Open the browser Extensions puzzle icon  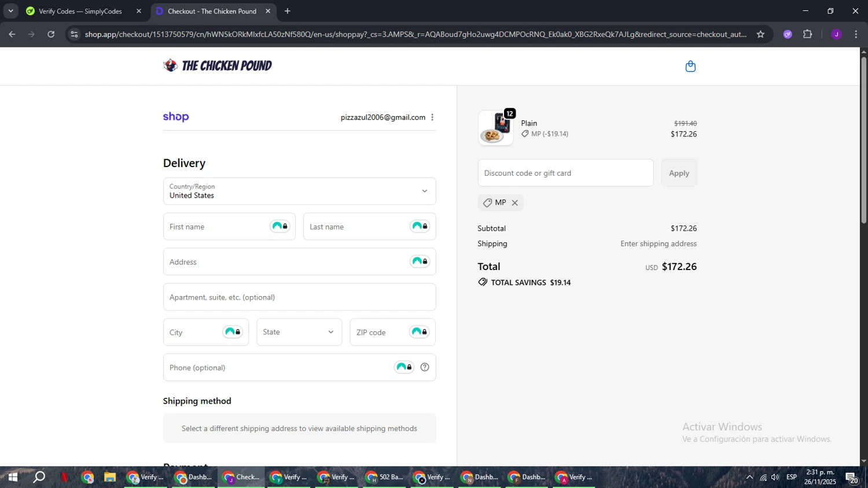pos(808,34)
